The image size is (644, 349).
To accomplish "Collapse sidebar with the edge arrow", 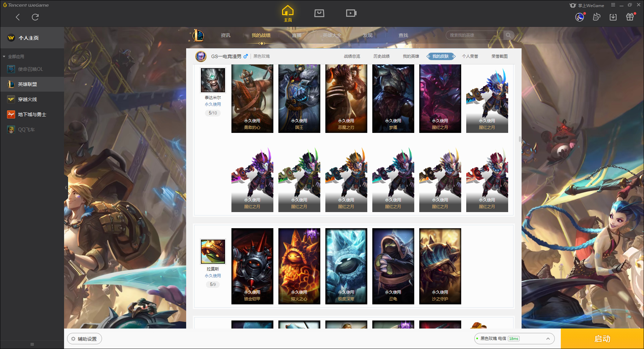I will (66, 188).
